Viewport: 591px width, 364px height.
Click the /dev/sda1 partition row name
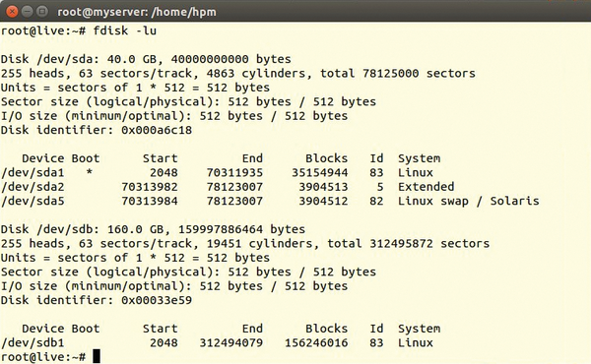click(x=33, y=173)
